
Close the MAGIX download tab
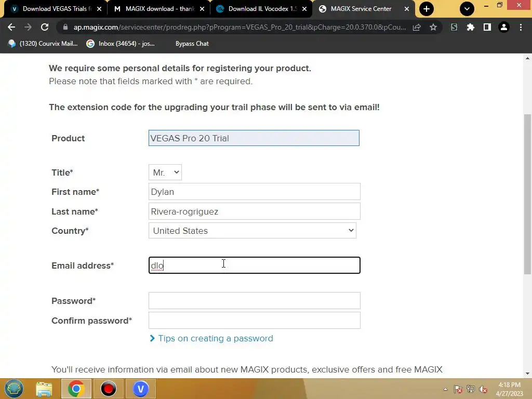[202, 9]
